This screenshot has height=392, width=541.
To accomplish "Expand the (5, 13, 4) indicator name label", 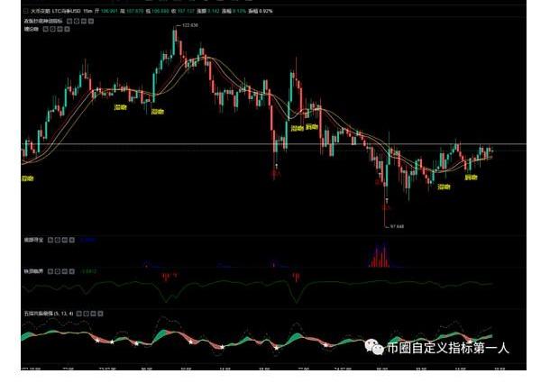I will 45,314.
